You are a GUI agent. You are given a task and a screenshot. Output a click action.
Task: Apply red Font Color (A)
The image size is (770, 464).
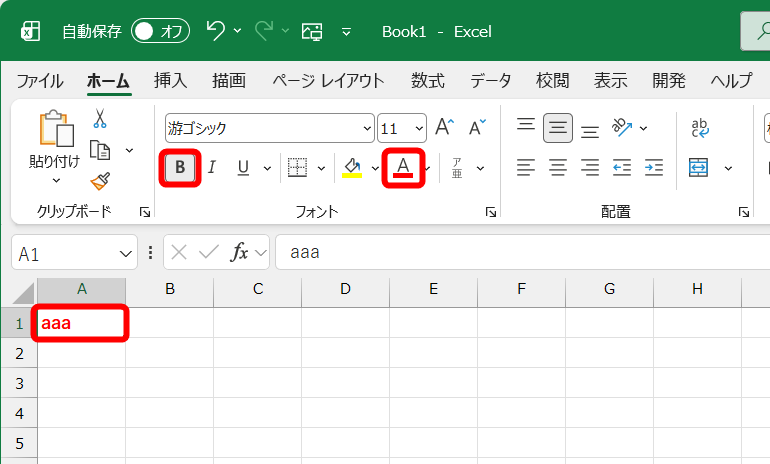pyautogui.click(x=403, y=167)
